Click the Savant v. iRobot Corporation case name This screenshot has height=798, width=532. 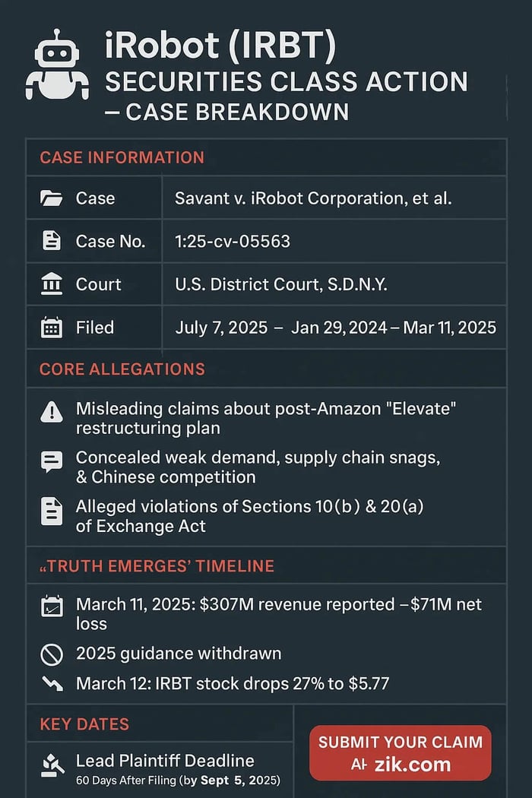[313, 199]
